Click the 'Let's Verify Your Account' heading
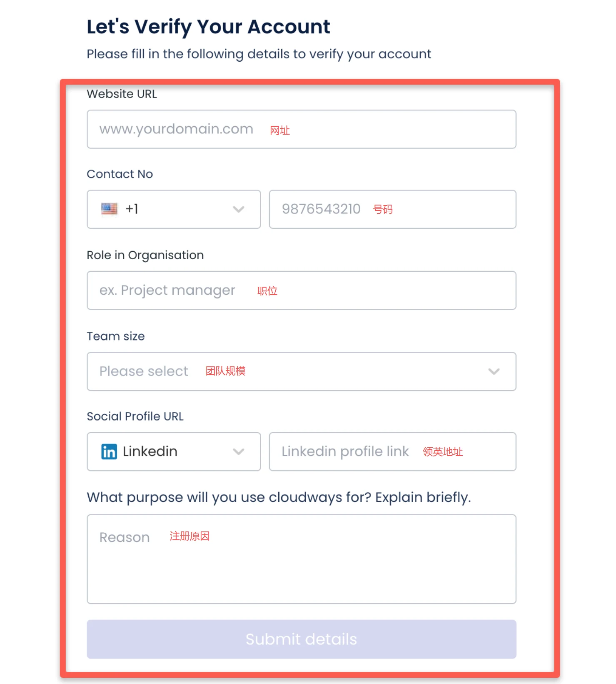 pos(208,27)
